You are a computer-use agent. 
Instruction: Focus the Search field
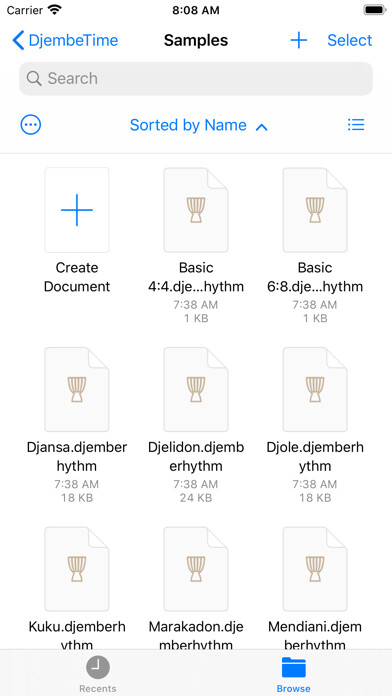pos(196,79)
